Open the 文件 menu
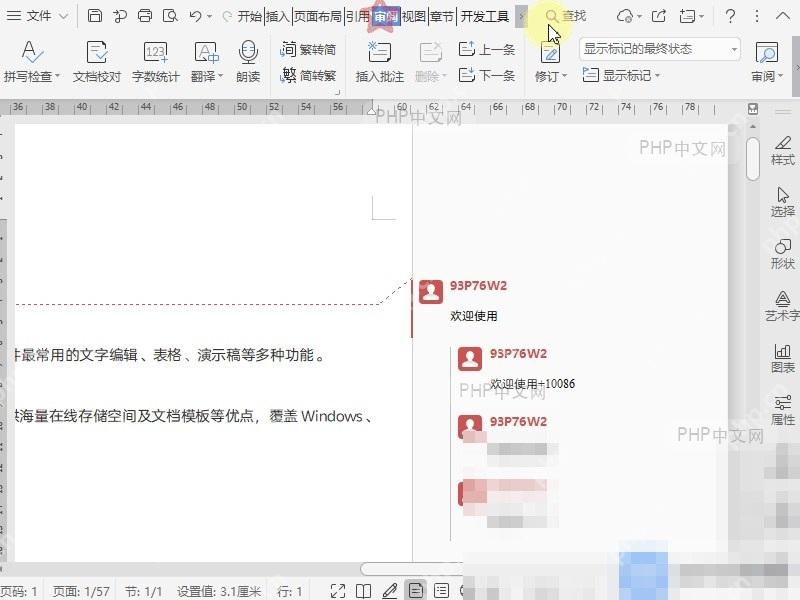 29,16
